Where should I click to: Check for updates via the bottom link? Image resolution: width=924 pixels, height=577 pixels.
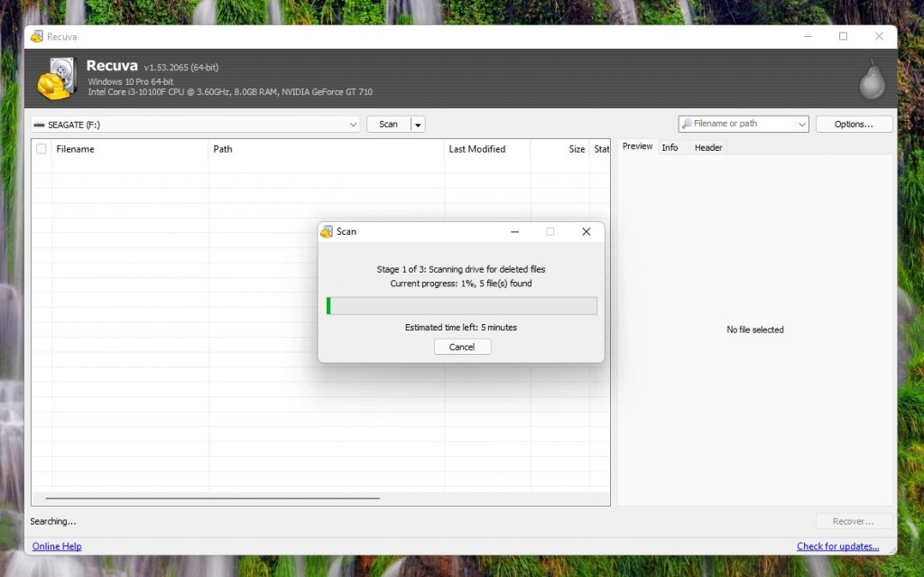click(x=838, y=546)
